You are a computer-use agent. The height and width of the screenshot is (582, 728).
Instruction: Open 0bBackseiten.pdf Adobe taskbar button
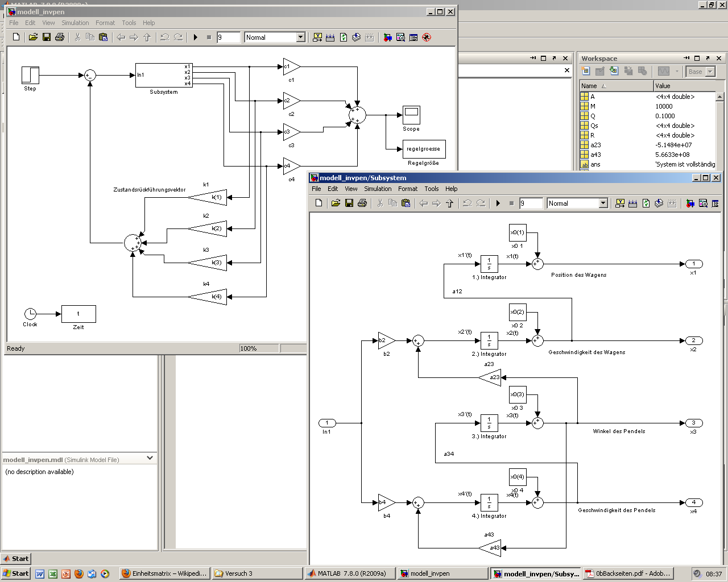(629, 573)
